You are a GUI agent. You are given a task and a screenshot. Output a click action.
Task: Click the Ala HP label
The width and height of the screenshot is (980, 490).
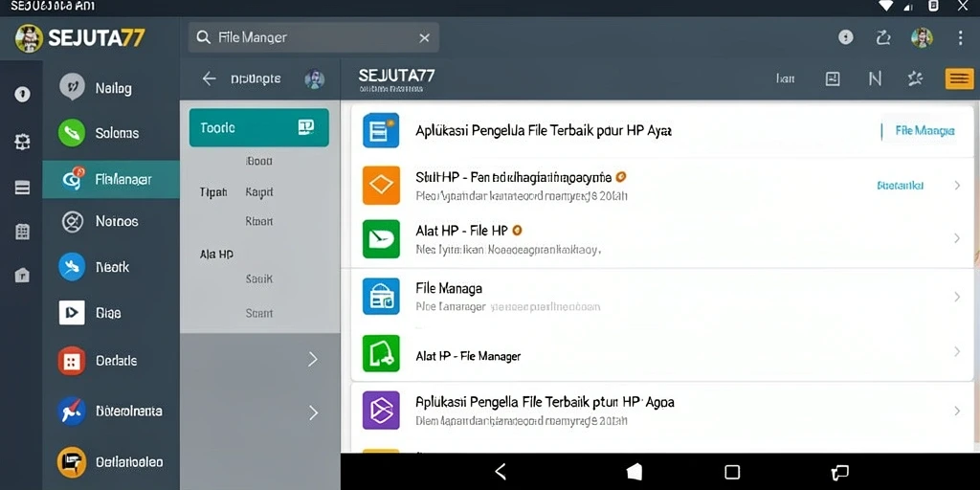tap(216, 255)
